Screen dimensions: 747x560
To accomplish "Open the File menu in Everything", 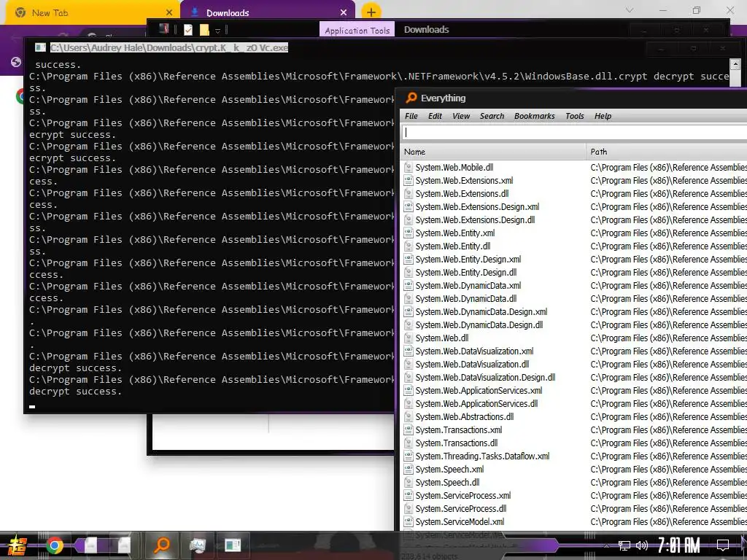I will click(x=411, y=116).
